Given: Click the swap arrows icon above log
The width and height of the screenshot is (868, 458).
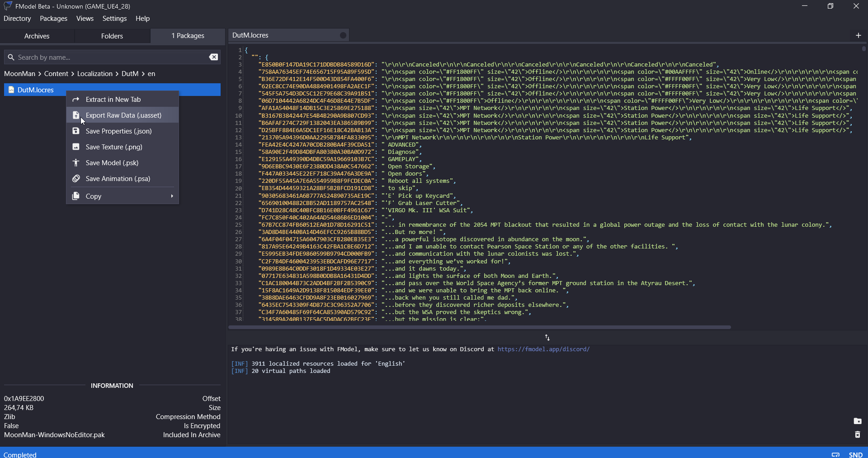Looking at the screenshot, I should pyautogui.click(x=547, y=338).
